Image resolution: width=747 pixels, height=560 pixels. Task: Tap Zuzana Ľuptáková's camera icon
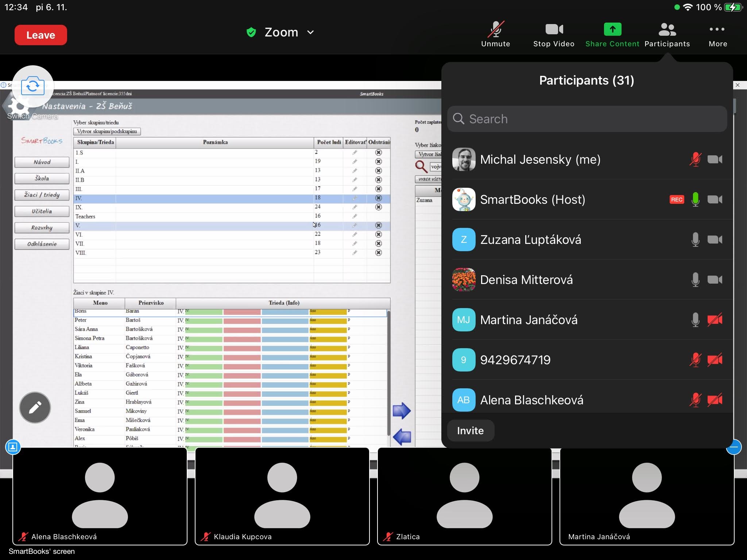tap(715, 240)
